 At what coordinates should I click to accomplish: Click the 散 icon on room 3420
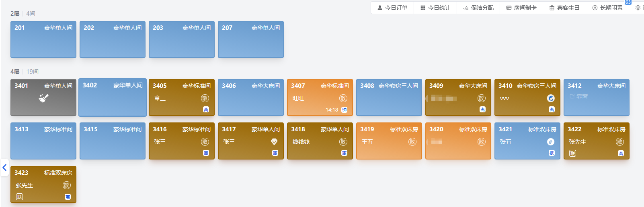pyautogui.click(x=482, y=142)
